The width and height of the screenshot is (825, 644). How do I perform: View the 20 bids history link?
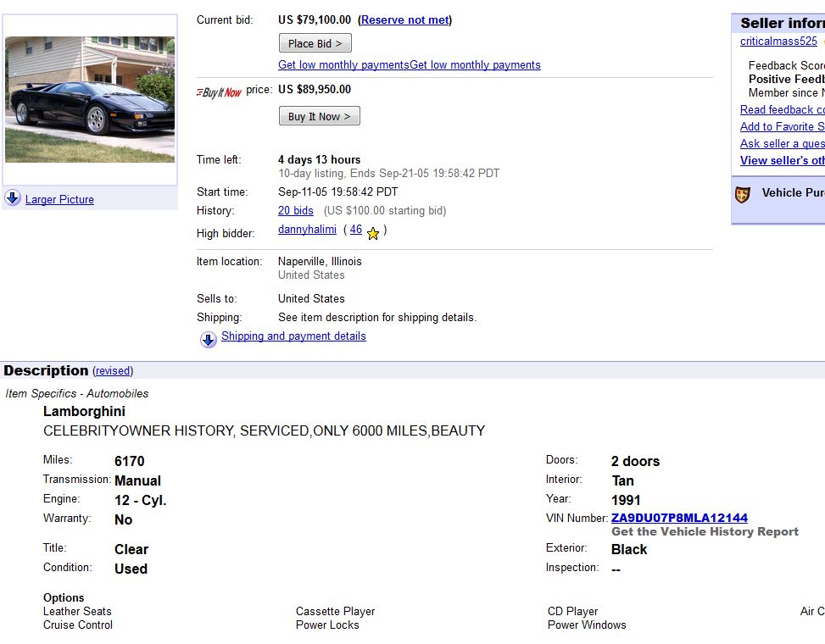(x=296, y=211)
